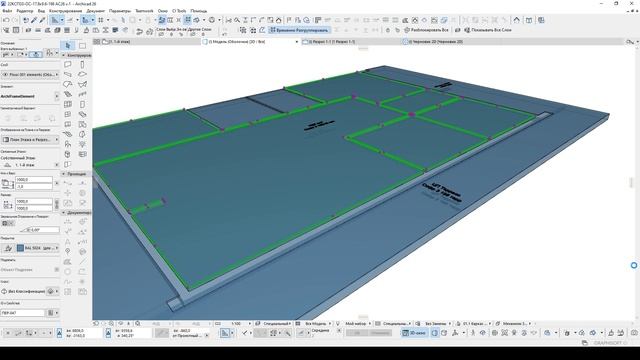The image size is (640, 360).
Task: Toggle Временно Разгруппировать (suspend groups)
Action: (300, 30)
